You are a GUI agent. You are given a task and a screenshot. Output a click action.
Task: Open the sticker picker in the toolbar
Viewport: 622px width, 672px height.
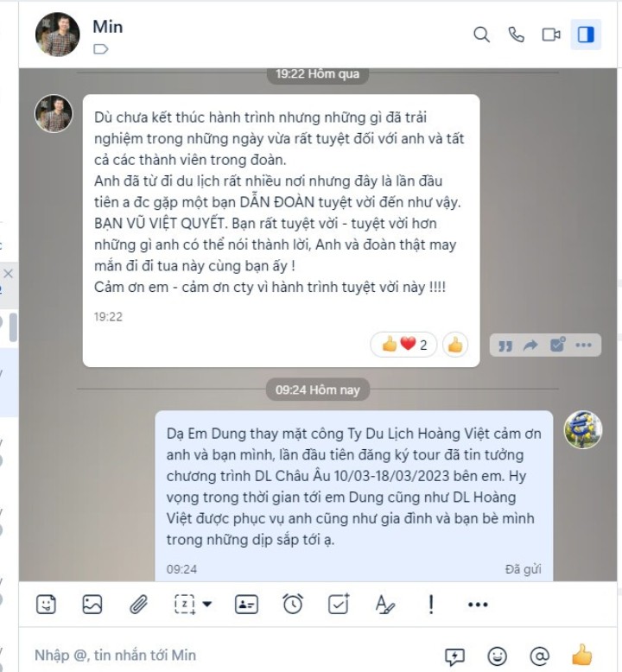(x=46, y=605)
